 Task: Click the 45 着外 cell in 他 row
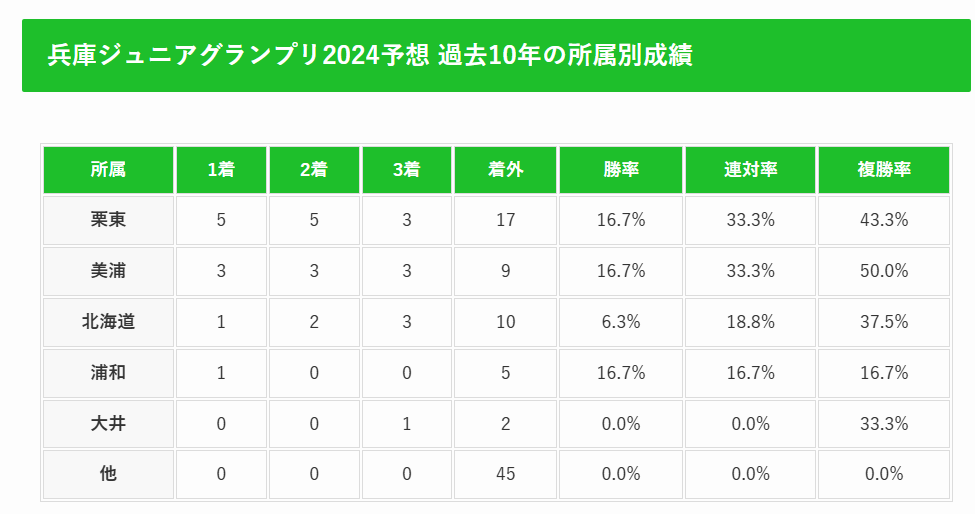pos(506,474)
